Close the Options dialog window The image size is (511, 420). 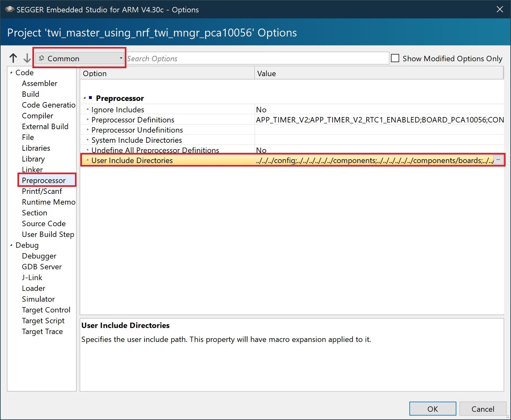coord(500,9)
